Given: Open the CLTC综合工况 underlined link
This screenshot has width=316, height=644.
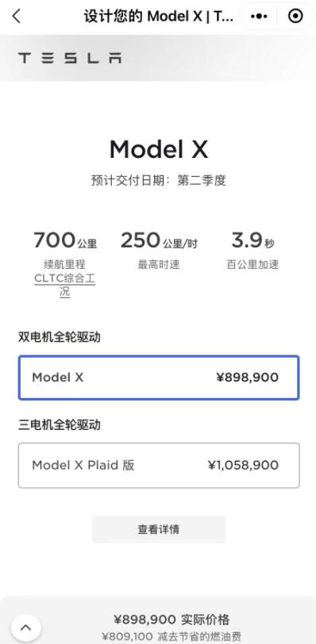Looking at the screenshot, I should point(64,285).
